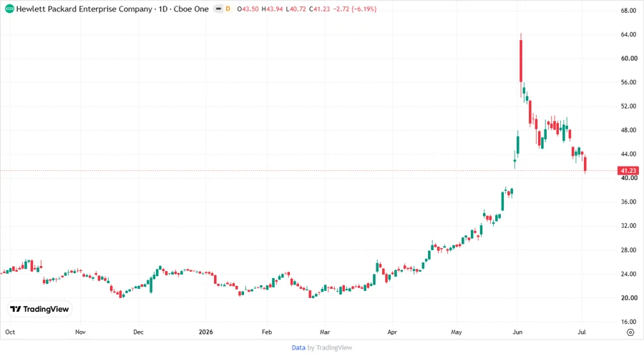Click the low value L40.72
644x356 pixels.
pyautogui.click(x=296, y=9)
